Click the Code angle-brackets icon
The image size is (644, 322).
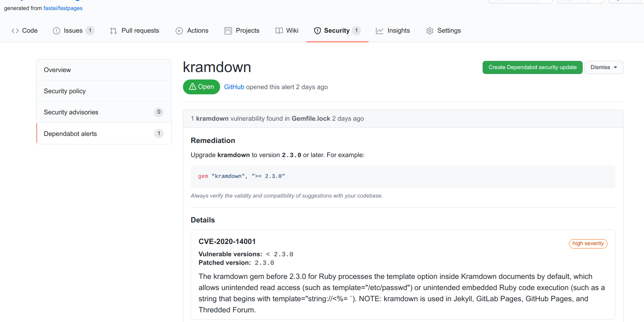[x=15, y=30]
